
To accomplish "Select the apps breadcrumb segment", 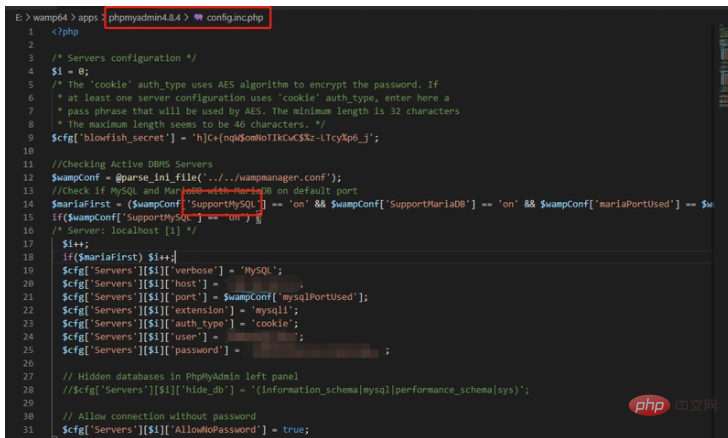I will pos(88,18).
